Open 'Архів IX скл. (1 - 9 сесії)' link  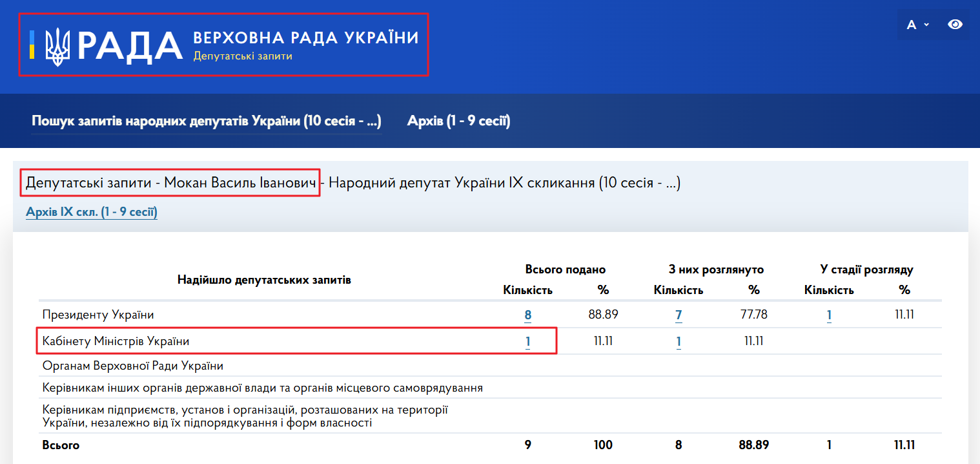(x=92, y=212)
